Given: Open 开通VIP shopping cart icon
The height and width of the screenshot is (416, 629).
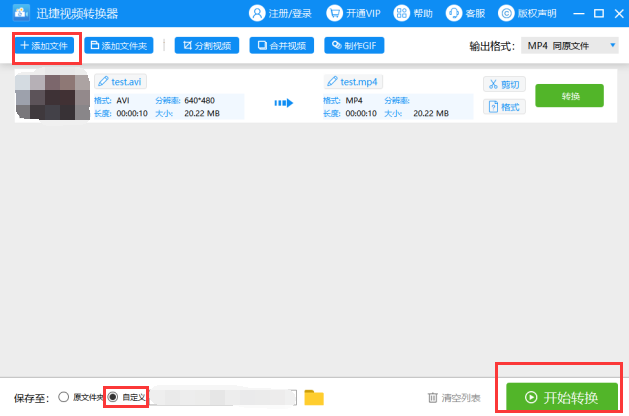Looking at the screenshot, I should 335,13.
